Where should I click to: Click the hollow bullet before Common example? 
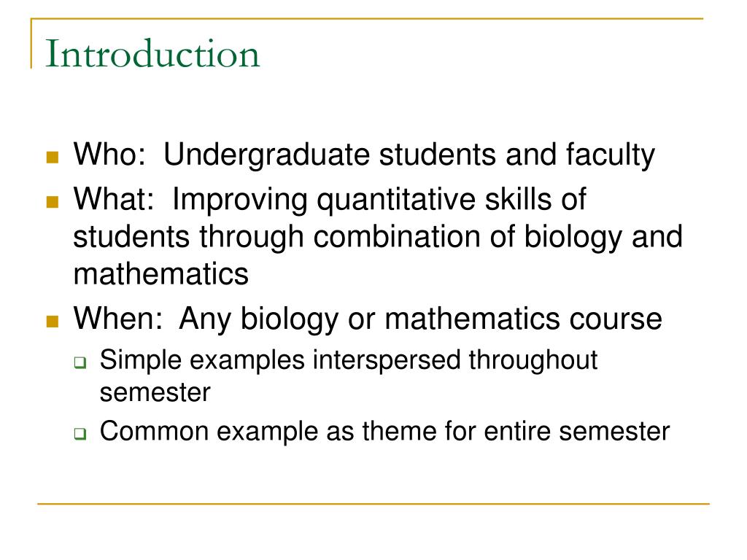pos(80,434)
